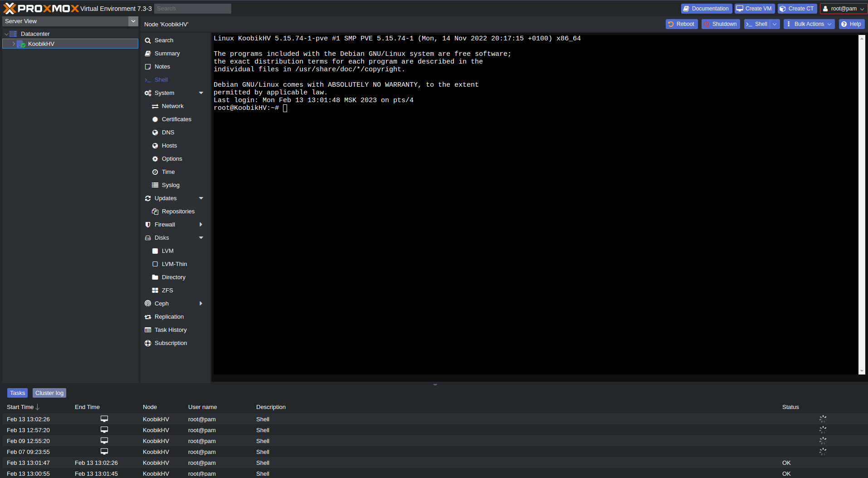The width and height of the screenshot is (868, 478).
Task: Open the Search node menu item
Action: pos(164,40)
